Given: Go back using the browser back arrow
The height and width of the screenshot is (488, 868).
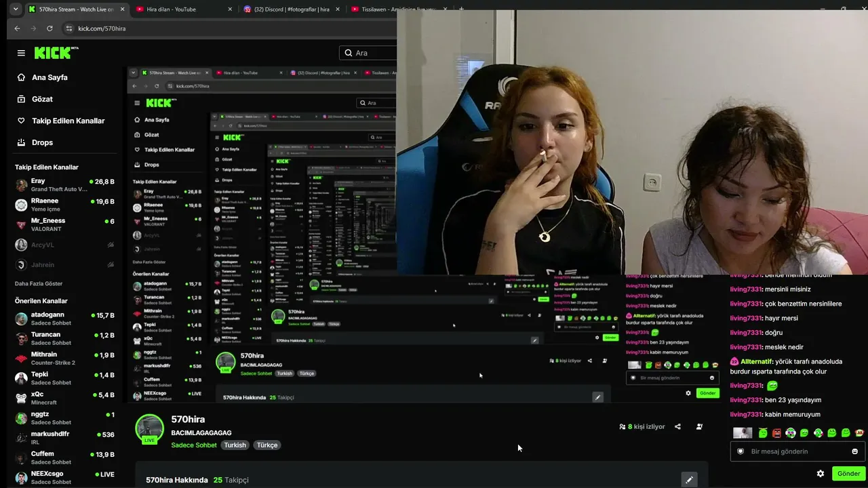Looking at the screenshot, I should click(x=18, y=28).
